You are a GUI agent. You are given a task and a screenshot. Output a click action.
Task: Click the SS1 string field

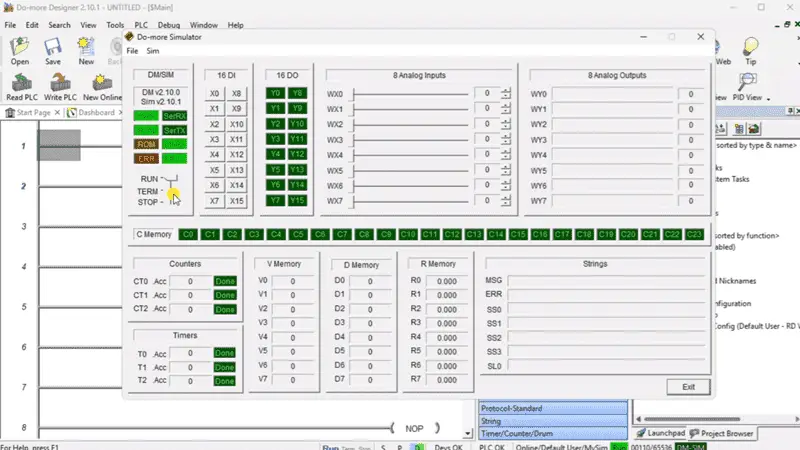tap(606, 324)
